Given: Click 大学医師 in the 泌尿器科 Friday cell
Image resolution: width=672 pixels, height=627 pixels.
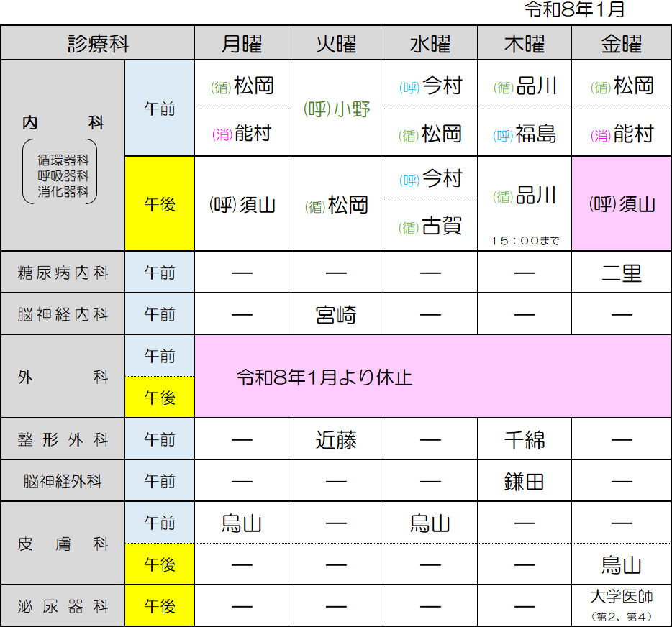Looking at the screenshot, I should coord(621,597).
